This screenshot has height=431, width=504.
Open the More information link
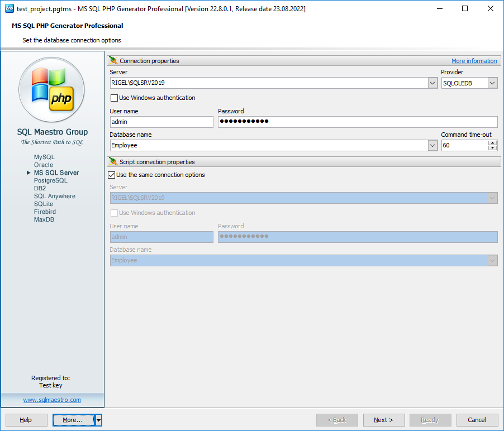point(474,61)
